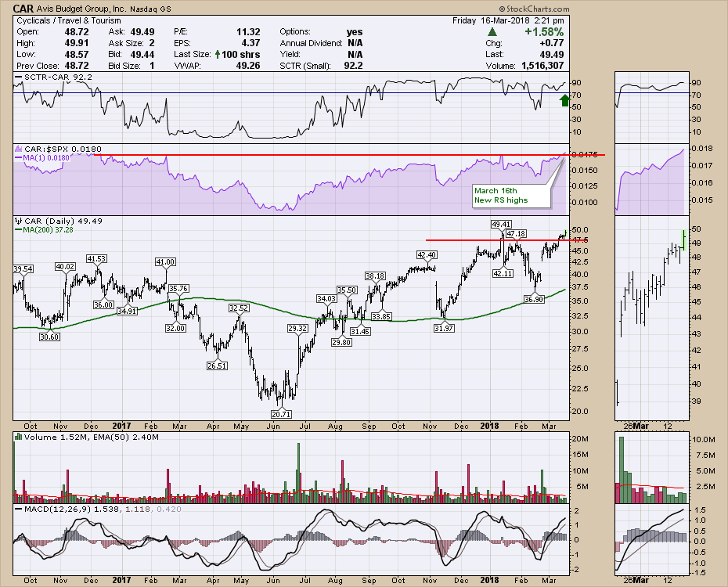The width and height of the screenshot is (728, 587).
Task: Click the '47.18' price label
Action: [516, 233]
